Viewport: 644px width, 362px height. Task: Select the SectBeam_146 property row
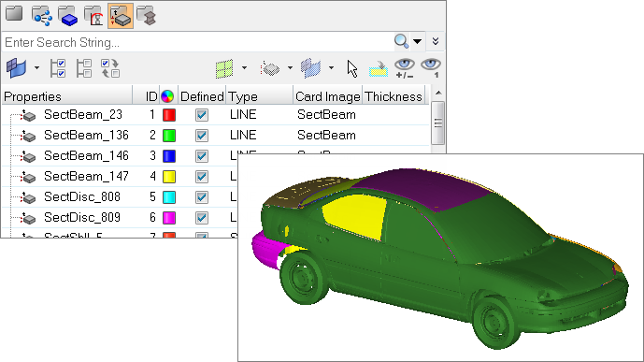point(119,155)
